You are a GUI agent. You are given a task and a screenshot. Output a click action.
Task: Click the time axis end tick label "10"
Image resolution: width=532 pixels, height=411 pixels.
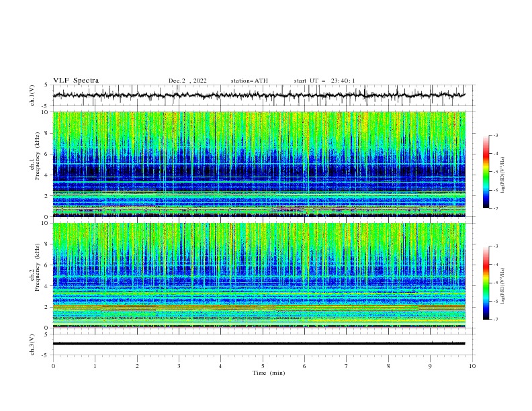pyautogui.click(x=472, y=366)
